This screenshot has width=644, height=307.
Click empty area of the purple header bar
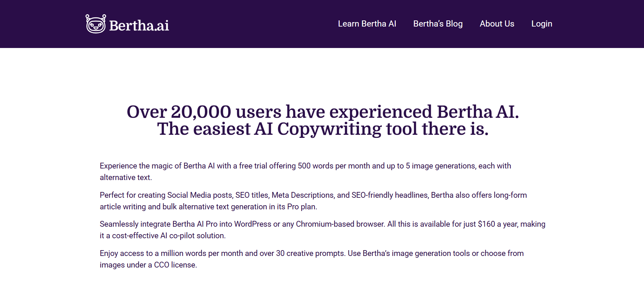click(252, 24)
